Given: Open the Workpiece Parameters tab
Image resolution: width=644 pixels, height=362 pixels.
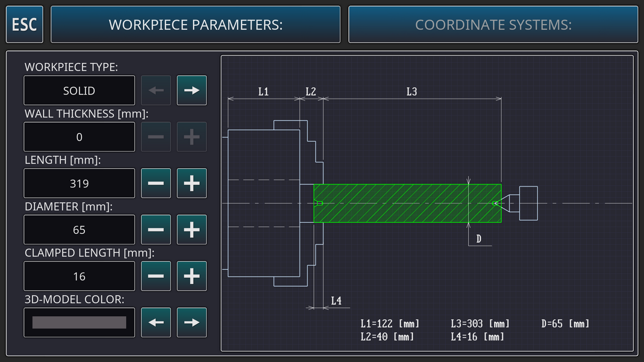Looking at the screenshot, I should pos(195,25).
